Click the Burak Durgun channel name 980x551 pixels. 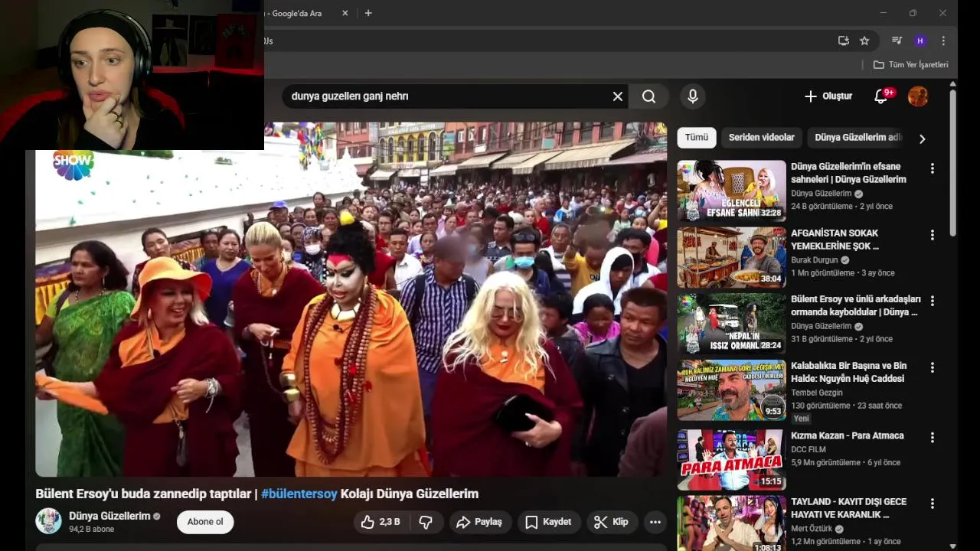(815, 260)
